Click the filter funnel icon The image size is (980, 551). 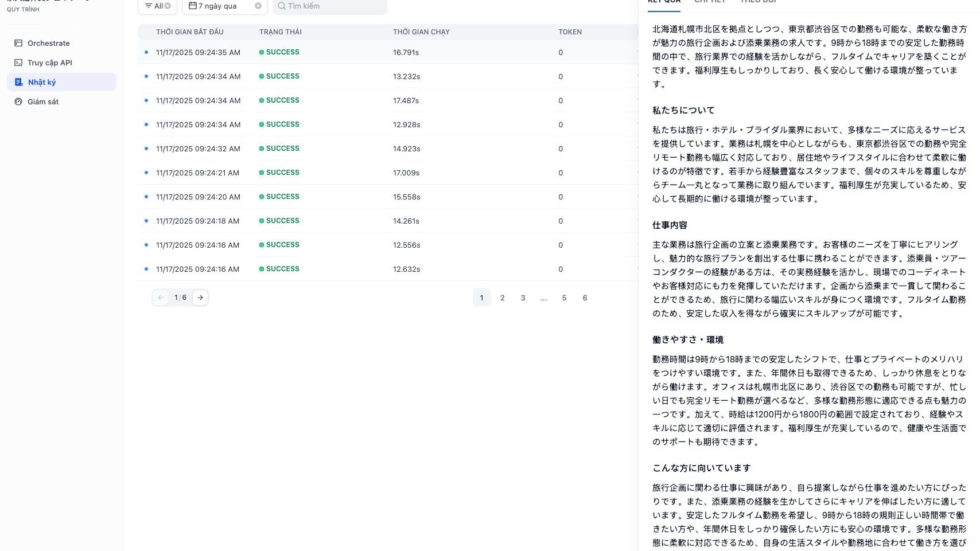(148, 6)
